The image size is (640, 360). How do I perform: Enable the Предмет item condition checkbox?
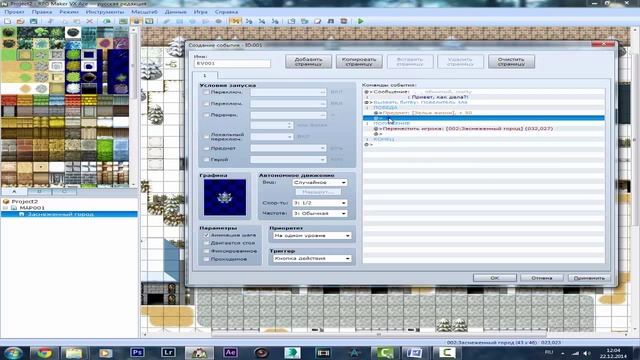(x=206, y=148)
